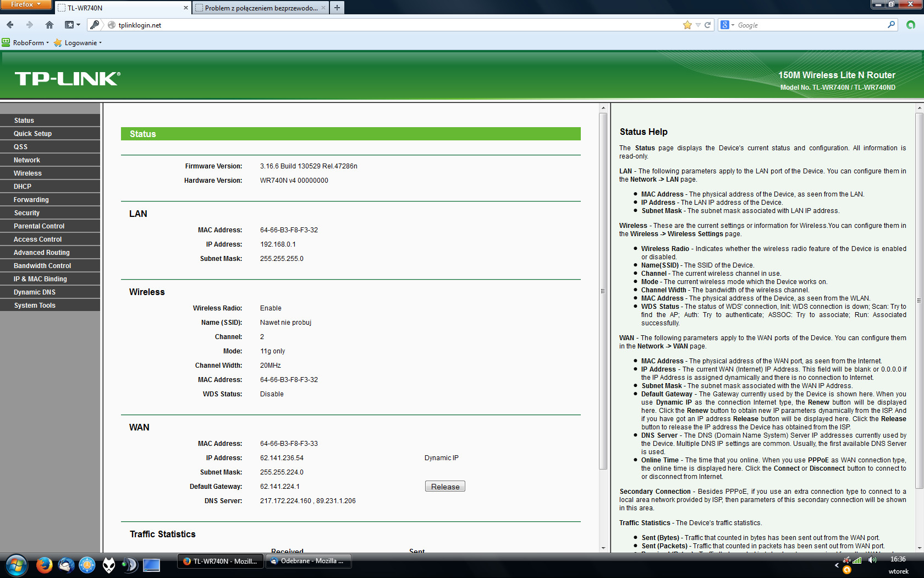This screenshot has height=578, width=924.
Task: Click the Google search input field
Action: tap(809, 25)
